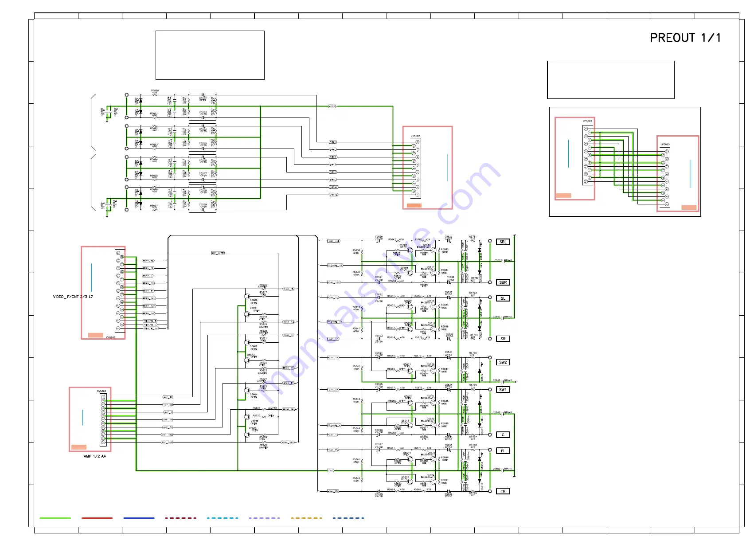
Task: Select transistor Q5600 OPEN symbol
Action: point(247,296)
